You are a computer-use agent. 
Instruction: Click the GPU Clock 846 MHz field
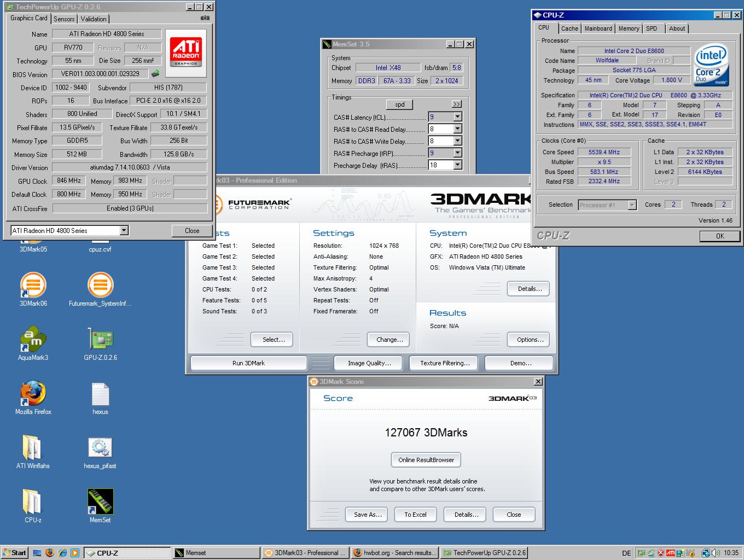coord(69,181)
